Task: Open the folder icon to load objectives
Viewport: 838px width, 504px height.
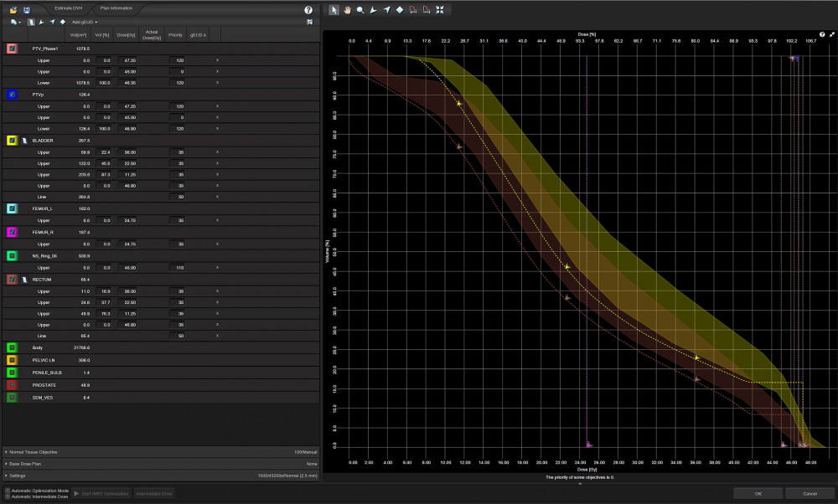Action: click(13, 9)
